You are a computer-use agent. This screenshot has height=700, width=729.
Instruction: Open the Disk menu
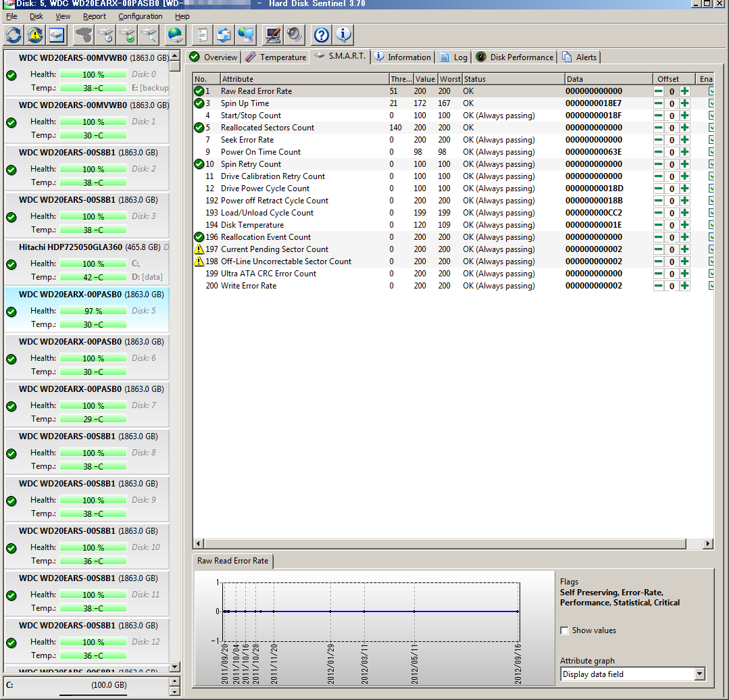[36, 16]
